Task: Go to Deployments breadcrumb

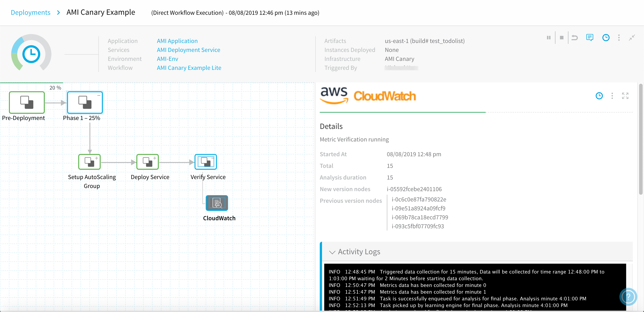Action: tap(30, 12)
